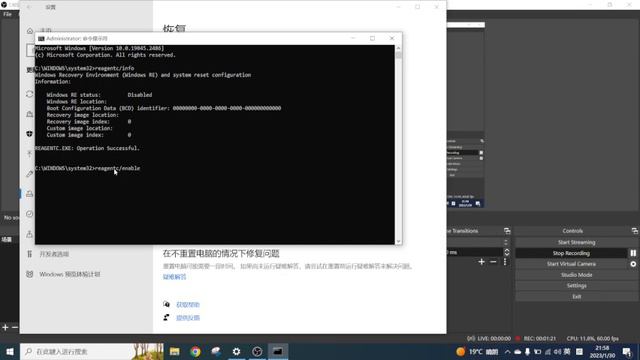
Task: Click Exit button in OBS Controls
Action: coord(576,296)
